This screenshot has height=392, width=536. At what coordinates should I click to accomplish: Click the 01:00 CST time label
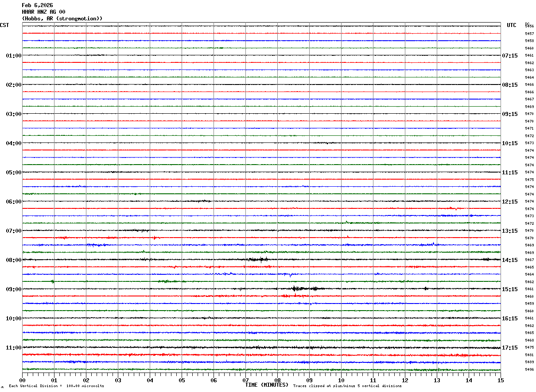tap(14, 56)
